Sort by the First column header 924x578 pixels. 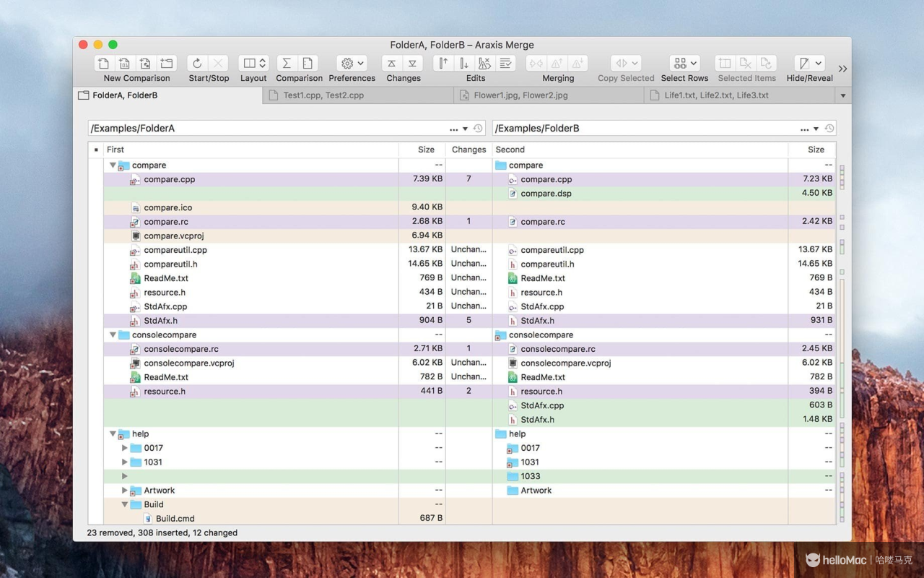pos(251,150)
